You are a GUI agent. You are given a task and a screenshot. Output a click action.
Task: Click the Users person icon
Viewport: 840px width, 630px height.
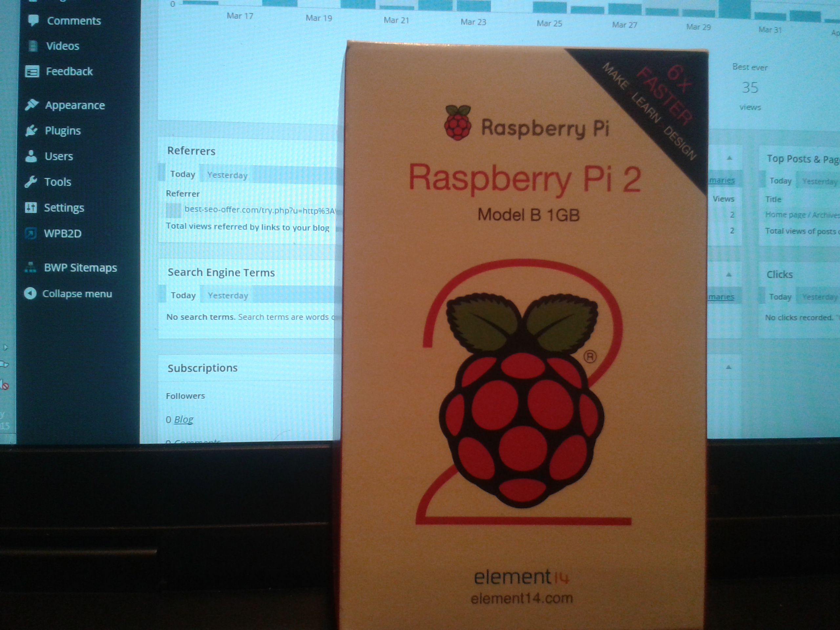(x=31, y=156)
